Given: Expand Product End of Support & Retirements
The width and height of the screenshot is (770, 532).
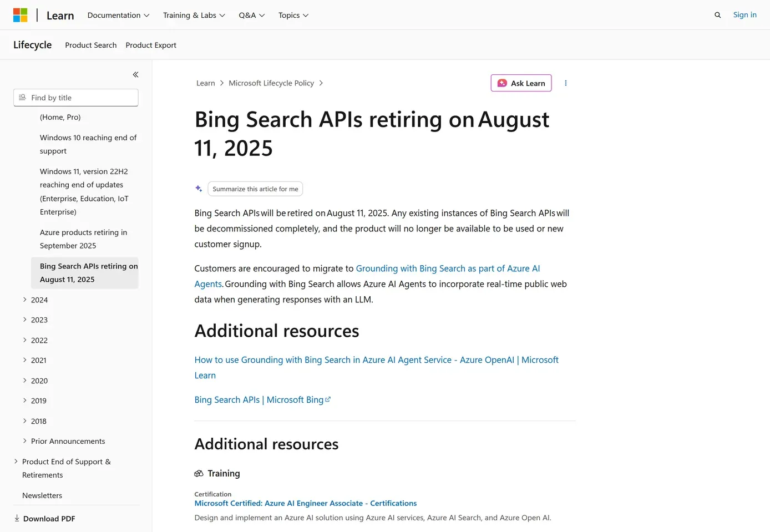Looking at the screenshot, I should coord(16,462).
